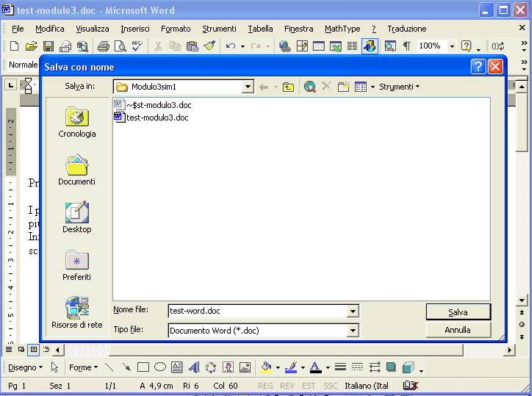Expand the Tipo file dropdown
The height and width of the screenshot is (396, 532).
pyautogui.click(x=353, y=331)
